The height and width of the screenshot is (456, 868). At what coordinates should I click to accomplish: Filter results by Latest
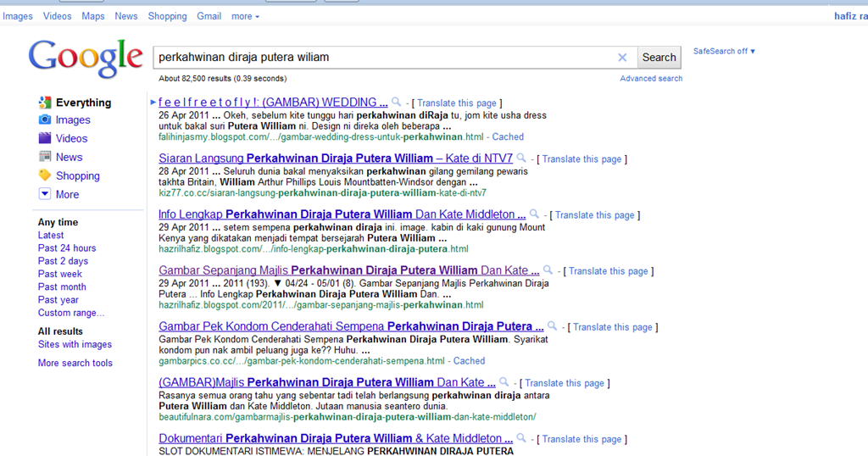(x=50, y=235)
